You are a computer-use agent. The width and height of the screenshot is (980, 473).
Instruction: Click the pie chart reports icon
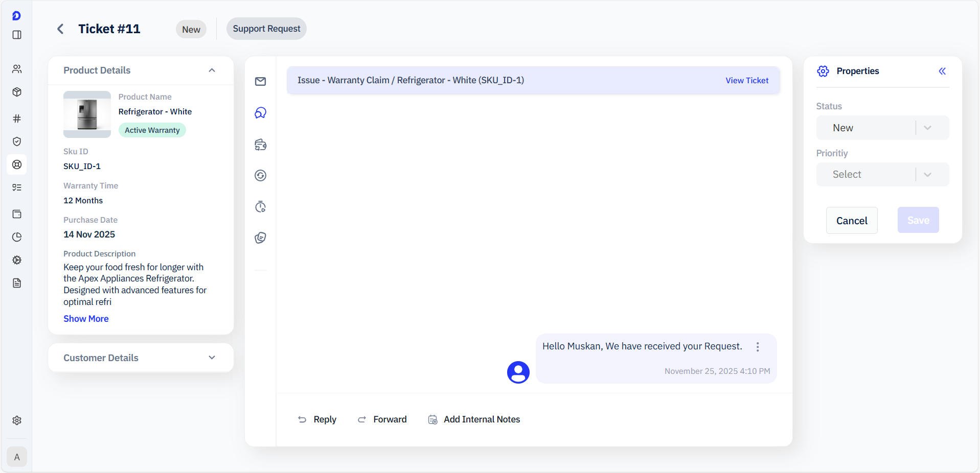tap(17, 237)
